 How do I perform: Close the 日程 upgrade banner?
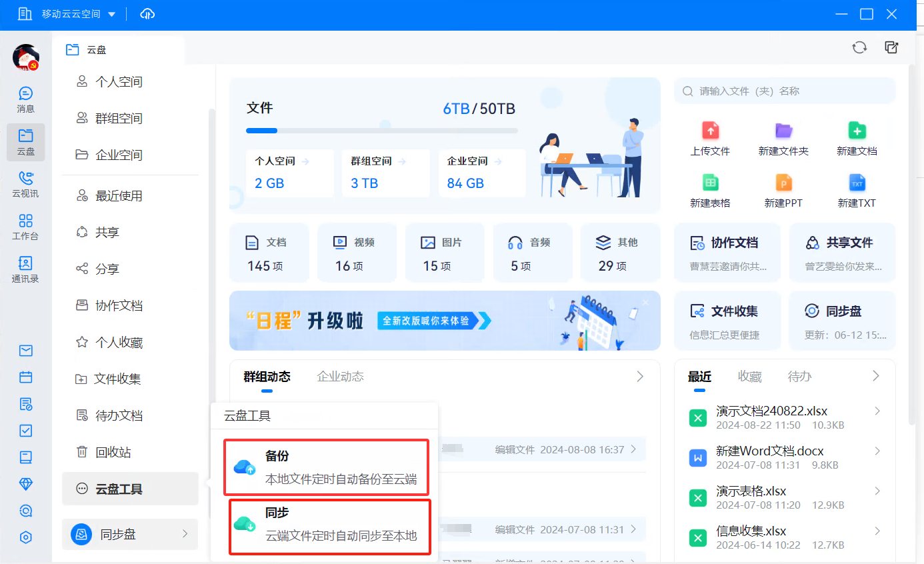click(645, 303)
